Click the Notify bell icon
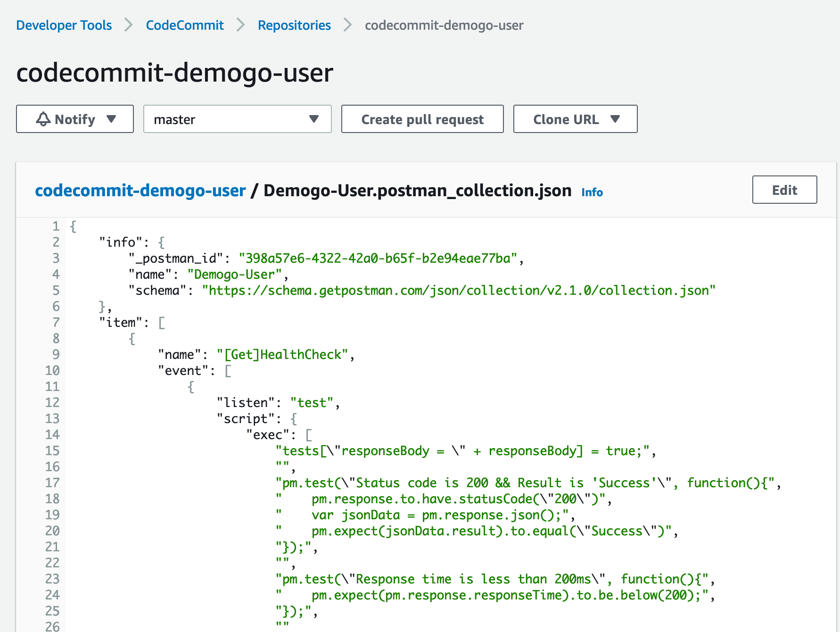The width and height of the screenshot is (840, 632). [43, 119]
